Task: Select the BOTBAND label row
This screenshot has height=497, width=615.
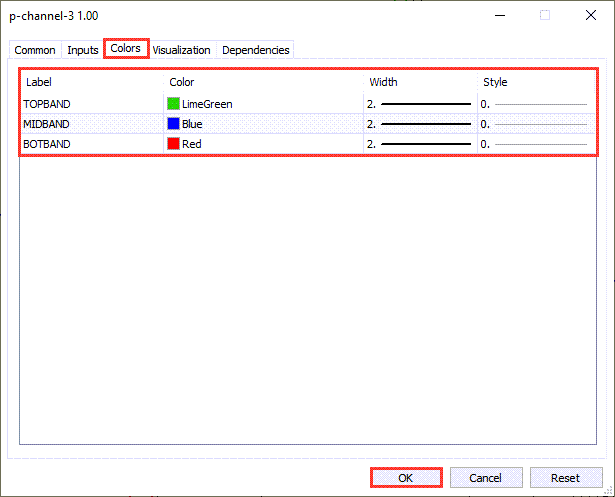Action: click(x=47, y=144)
